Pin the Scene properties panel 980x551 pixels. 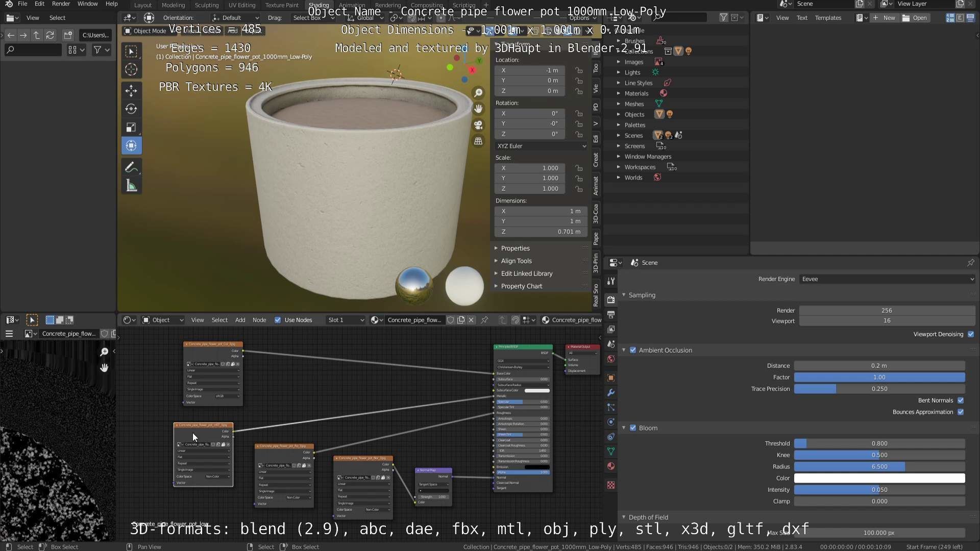coord(970,263)
